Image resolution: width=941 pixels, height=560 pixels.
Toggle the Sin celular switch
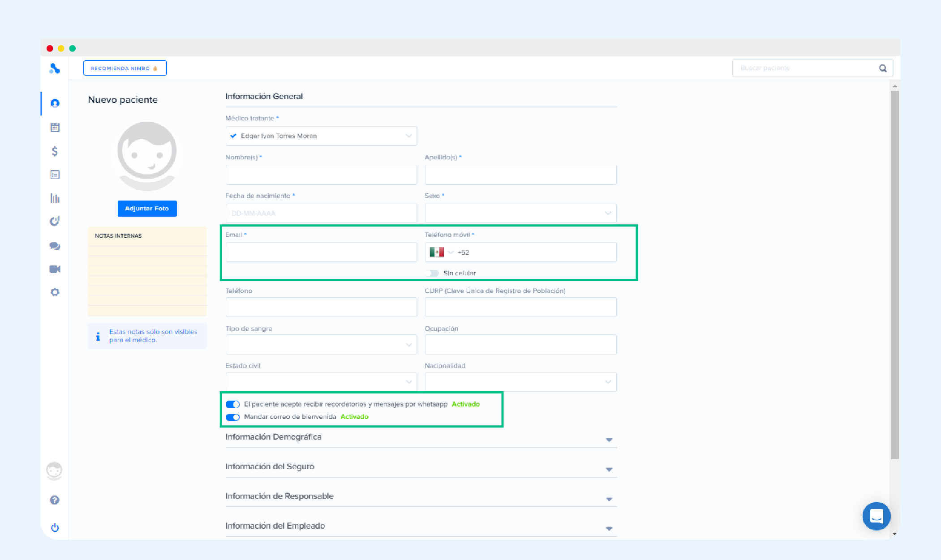[432, 273]
